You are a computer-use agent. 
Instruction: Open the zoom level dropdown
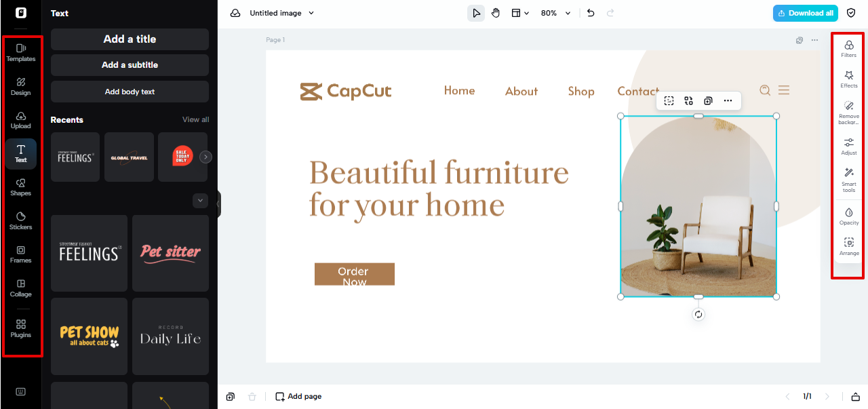555,12
